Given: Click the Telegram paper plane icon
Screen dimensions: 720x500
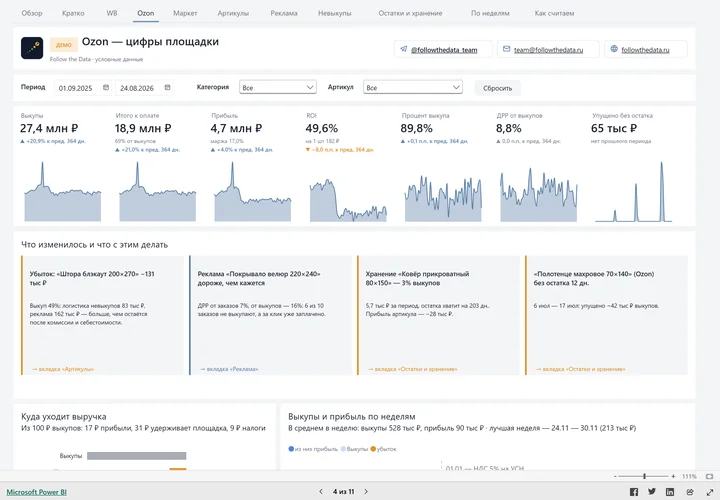Looking at the screenshot, I should (403, 49).
